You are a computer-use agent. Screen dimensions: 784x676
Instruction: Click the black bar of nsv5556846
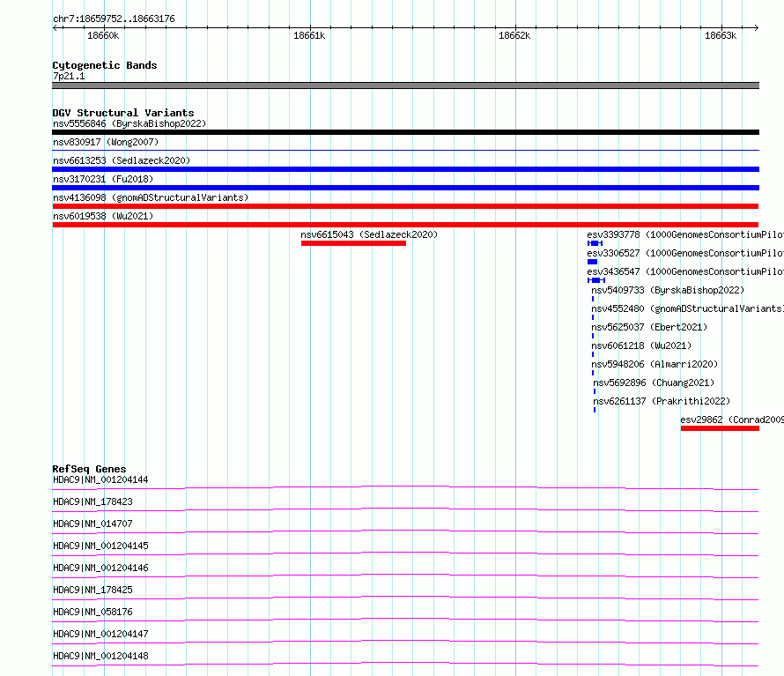click(x=405, y=132)
